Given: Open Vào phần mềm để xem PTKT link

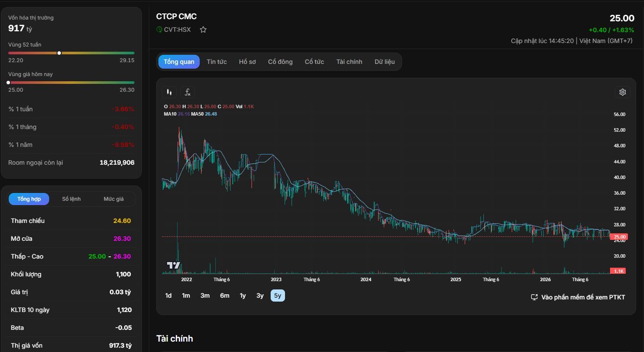Looking at the screenshot, I should pyautogui.click(x=578, y=297).
